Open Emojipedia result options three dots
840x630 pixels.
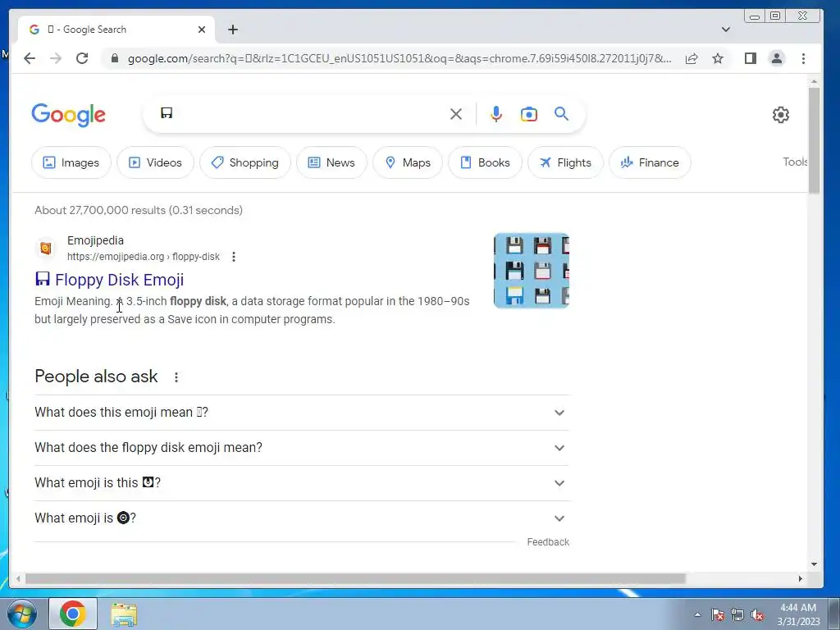tap(234, 257)
